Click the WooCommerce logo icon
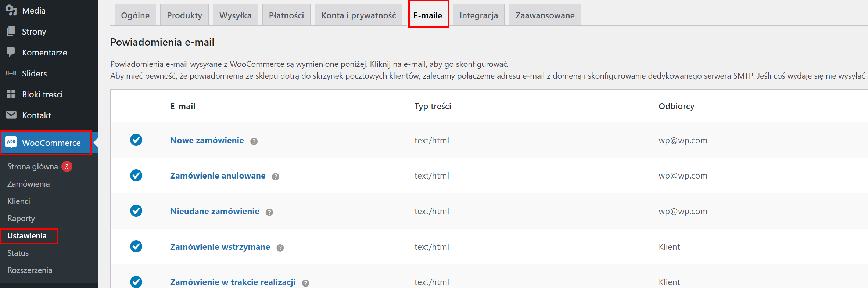 11,143
